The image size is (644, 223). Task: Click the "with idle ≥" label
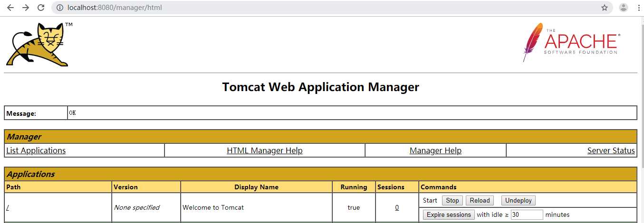pyautogui.click(x=493, y=215)
